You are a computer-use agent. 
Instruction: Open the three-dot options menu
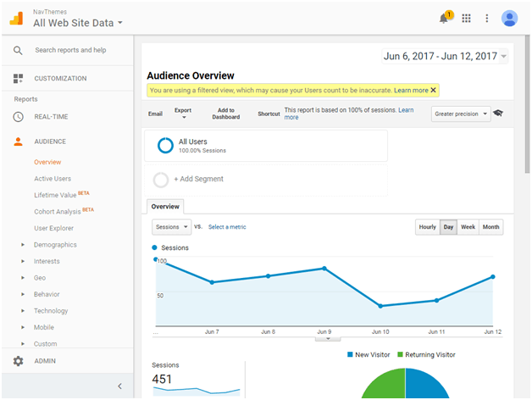pyautogui.click(x=486, y=19)
